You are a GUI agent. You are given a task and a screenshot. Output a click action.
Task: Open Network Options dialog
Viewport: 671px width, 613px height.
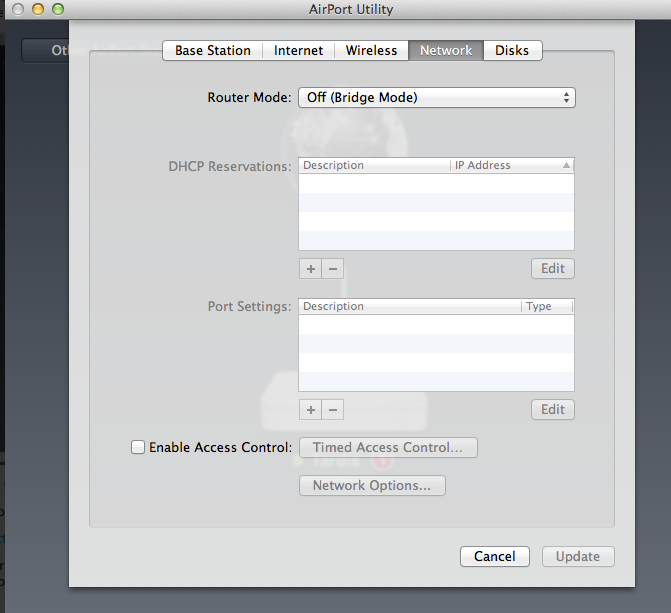pos(372,485)
